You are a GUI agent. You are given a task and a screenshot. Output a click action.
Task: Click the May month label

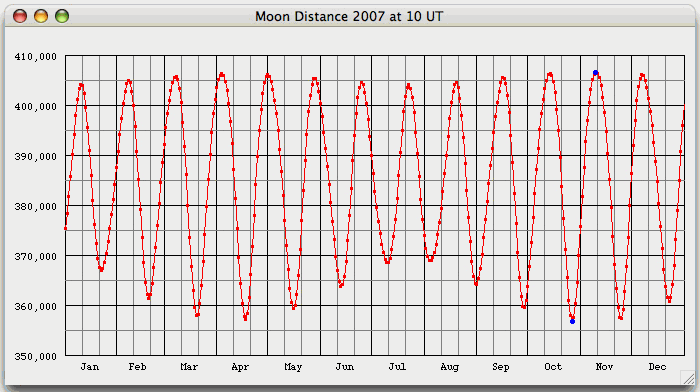click(x=293, y=367)
